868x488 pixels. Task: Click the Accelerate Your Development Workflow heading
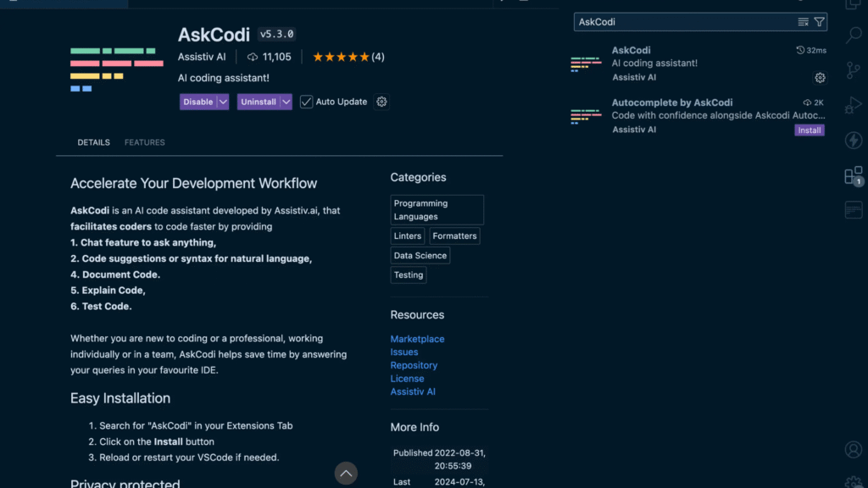(194, 184)
